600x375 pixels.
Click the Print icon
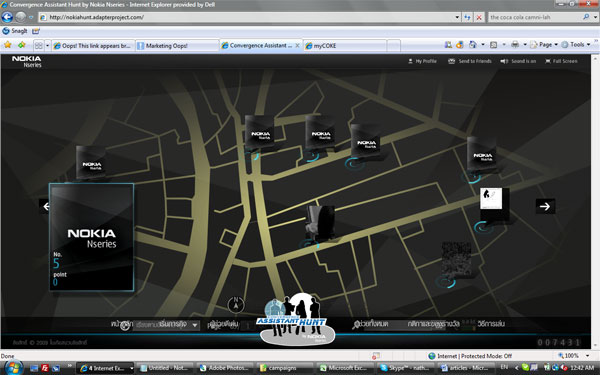pos(515,45)
